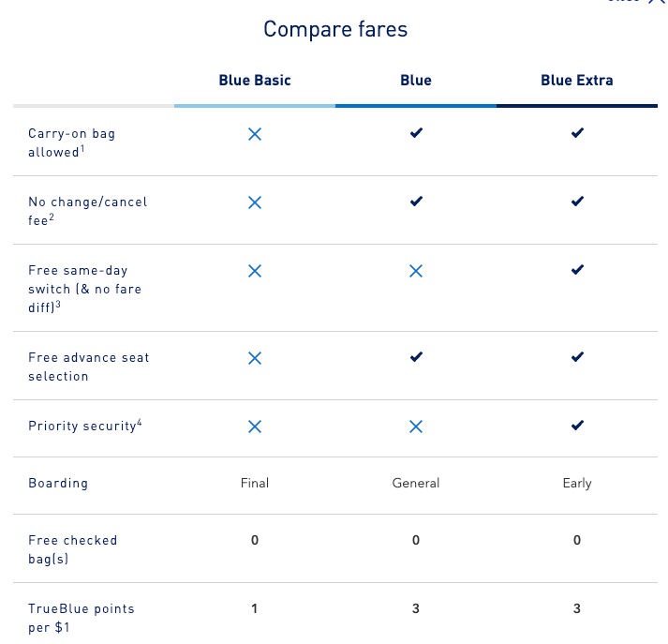Viewport: 668px width, 644px height.
Task: Click the Priority security row label
Action: point(84,426)
